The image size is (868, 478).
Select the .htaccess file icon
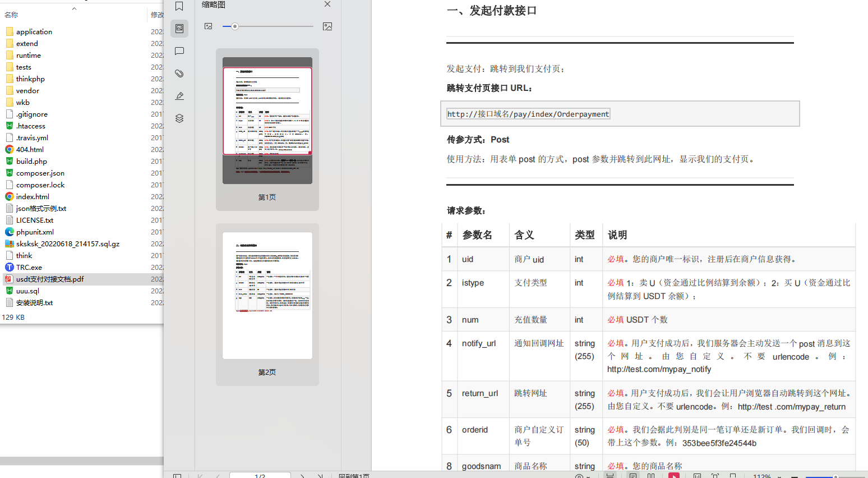10,126
